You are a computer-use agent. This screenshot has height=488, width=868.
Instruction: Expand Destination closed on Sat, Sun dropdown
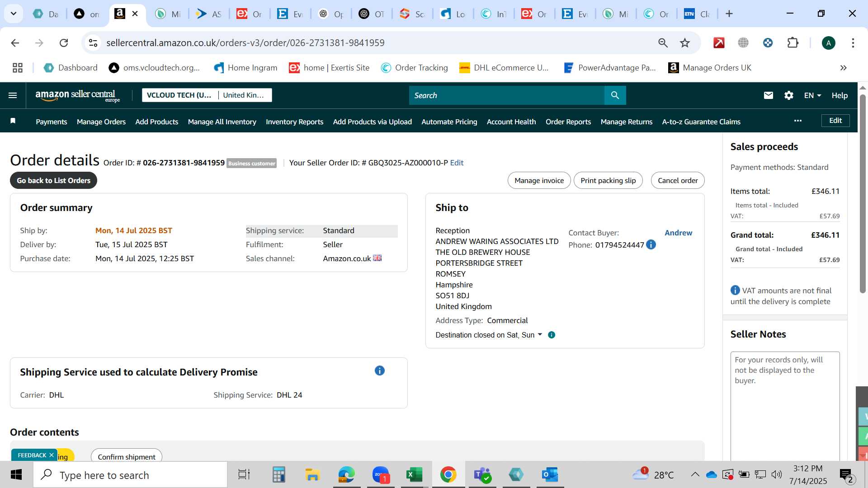point(489,335)
